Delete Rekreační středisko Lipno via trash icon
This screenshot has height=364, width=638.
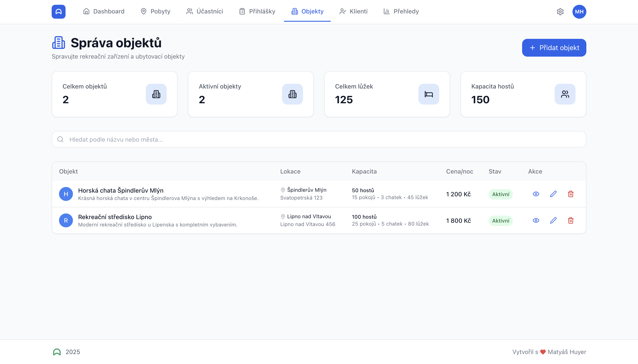(571, 220)
